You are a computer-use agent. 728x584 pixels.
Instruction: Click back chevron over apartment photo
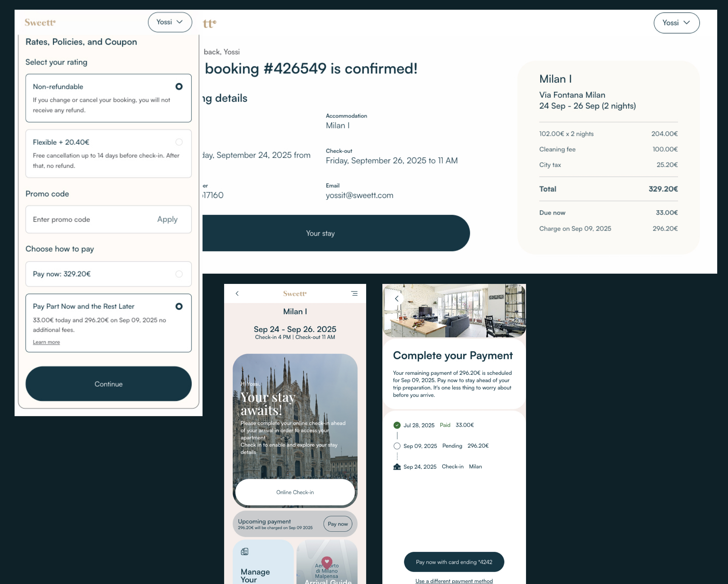[x=397, y=298]
